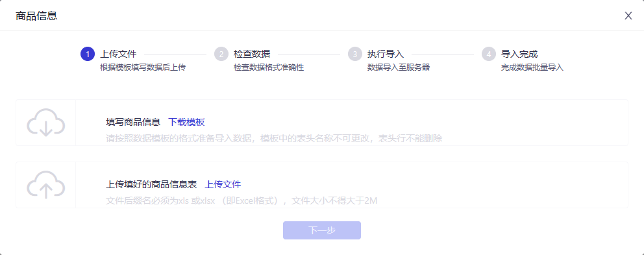
Task: Click 根据模板填写数据后上传 step description
Action: click(143, 67)
